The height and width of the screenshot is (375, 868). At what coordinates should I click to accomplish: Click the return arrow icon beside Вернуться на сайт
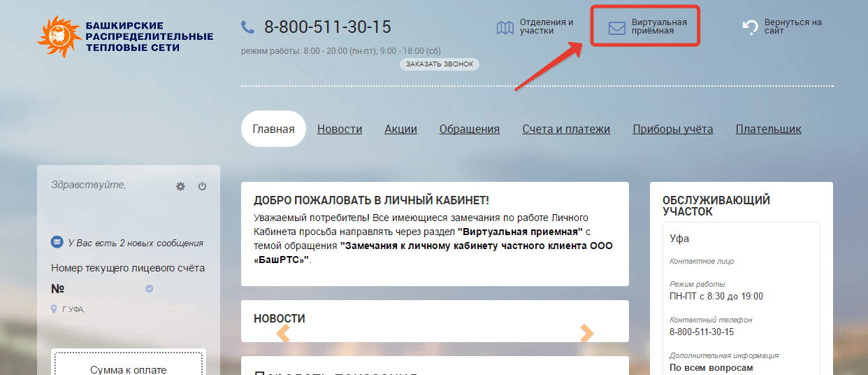point(751,27)
